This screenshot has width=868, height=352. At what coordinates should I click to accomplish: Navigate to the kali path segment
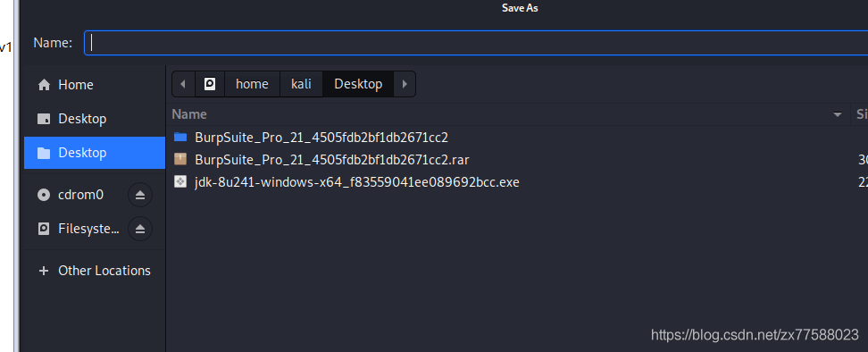click(x=301, y=84)
